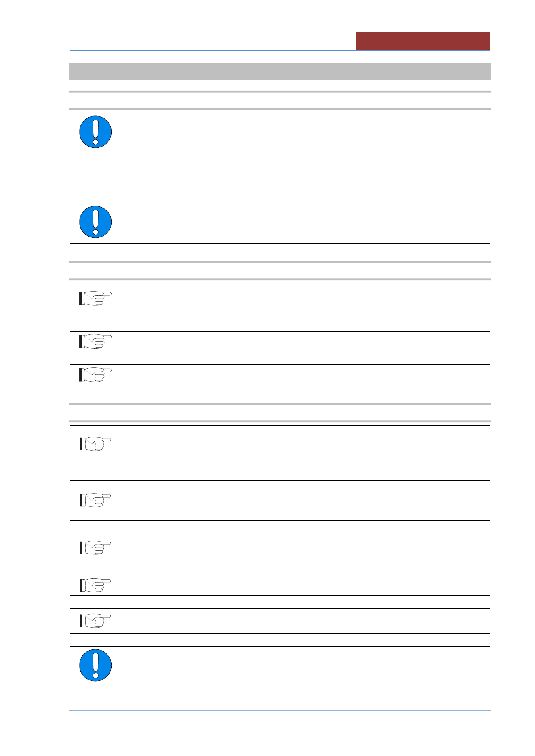Click inside the bottom exclamation notice box's blank area
The image size is (535, 756).
coord(299,665)
